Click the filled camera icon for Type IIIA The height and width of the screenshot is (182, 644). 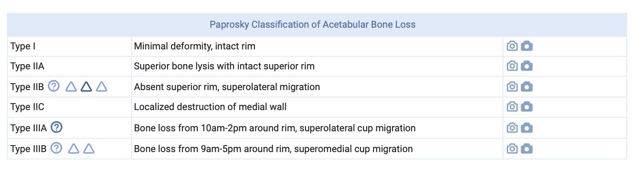coord(527,128)
